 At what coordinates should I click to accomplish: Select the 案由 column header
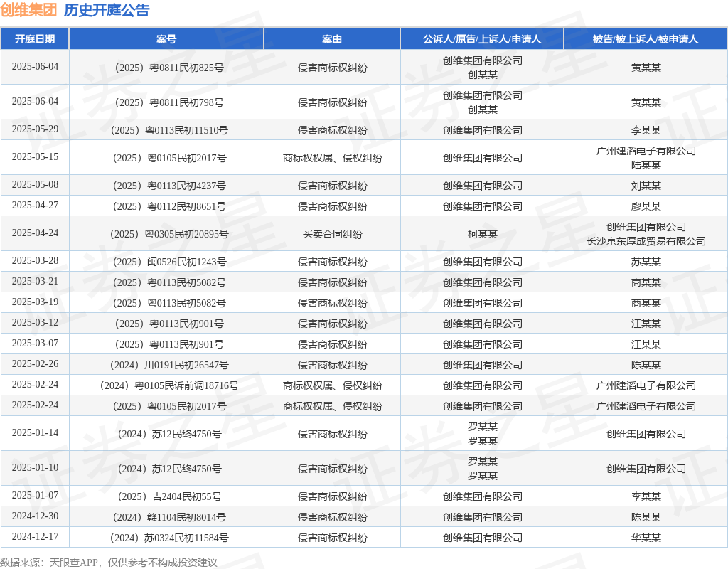point(332,39)
